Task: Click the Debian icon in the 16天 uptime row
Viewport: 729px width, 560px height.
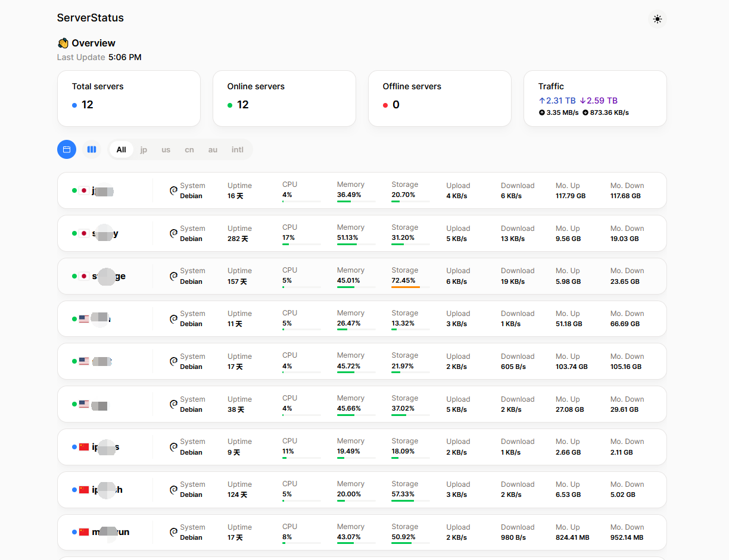Action: click(x=174, y=190)
